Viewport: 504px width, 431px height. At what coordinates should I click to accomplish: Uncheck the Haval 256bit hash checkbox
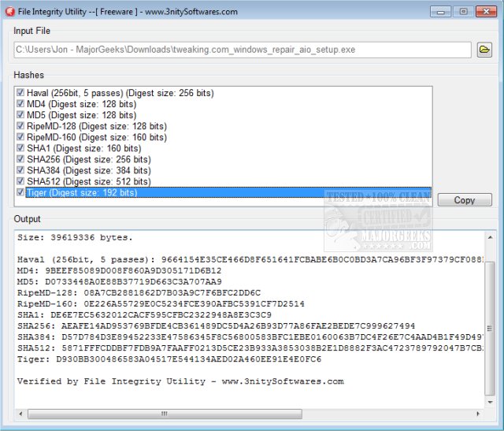[x=20, y=93]
